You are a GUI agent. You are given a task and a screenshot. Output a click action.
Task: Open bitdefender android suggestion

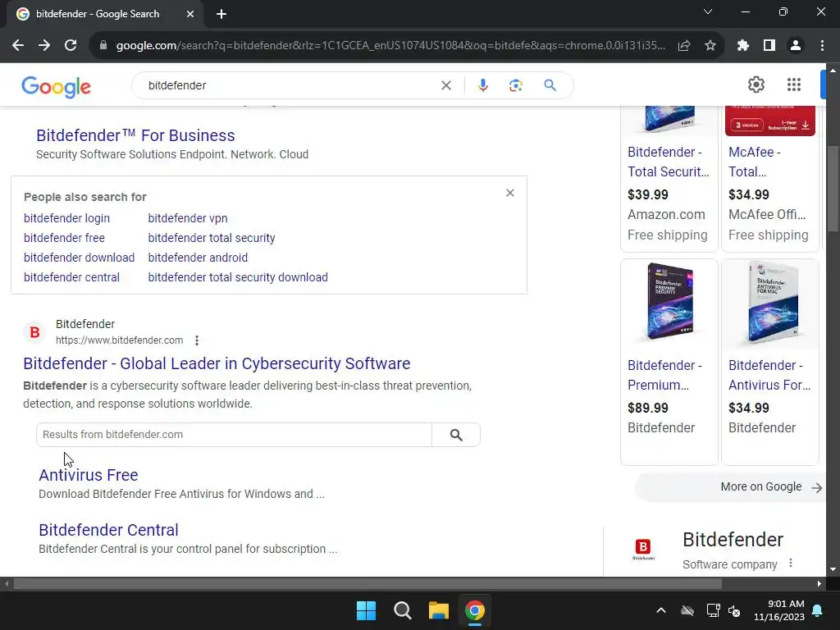[x=198, y=258]
